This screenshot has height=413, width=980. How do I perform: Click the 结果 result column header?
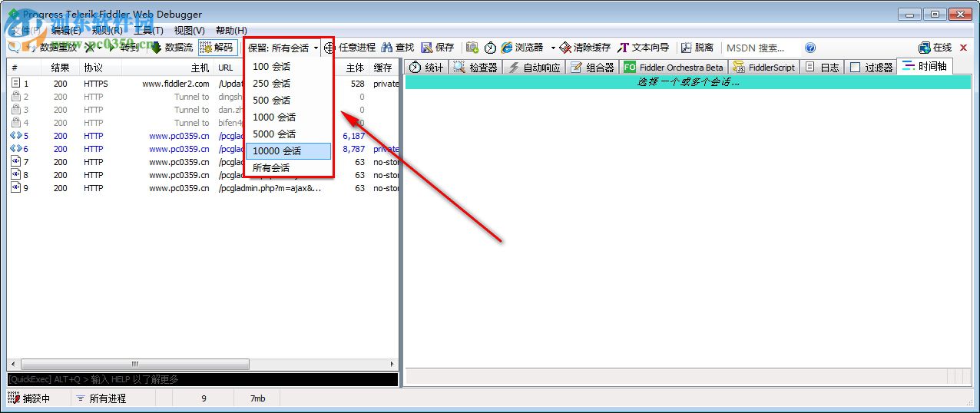(61, 68)
